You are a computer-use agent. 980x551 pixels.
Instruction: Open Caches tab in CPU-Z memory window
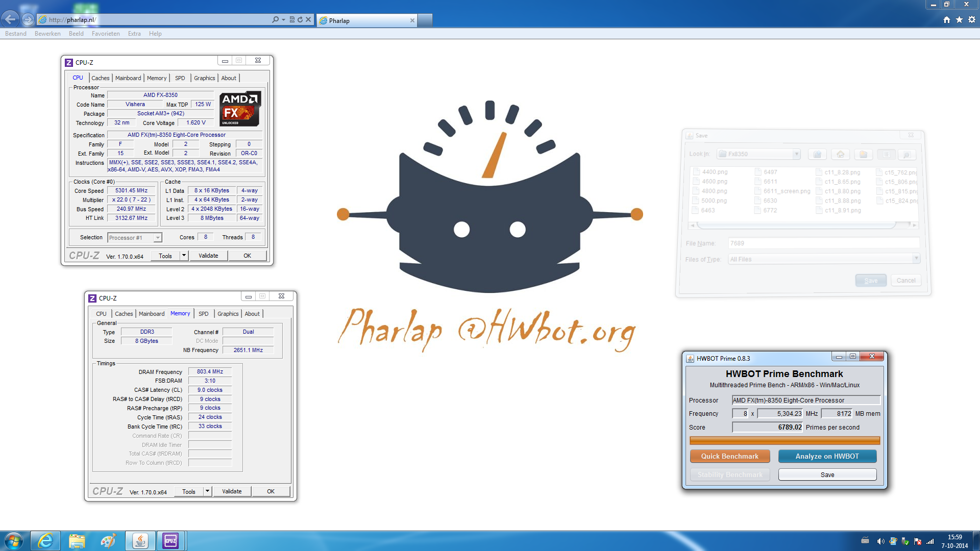point(124,314)
